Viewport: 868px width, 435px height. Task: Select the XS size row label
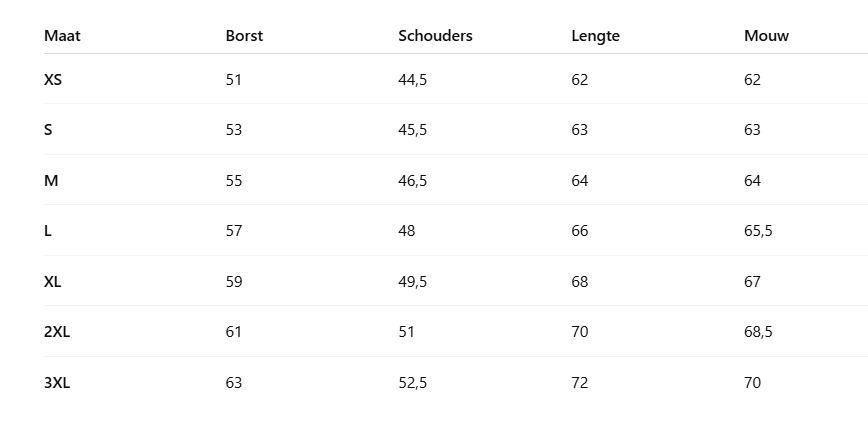tap(53, 80)
